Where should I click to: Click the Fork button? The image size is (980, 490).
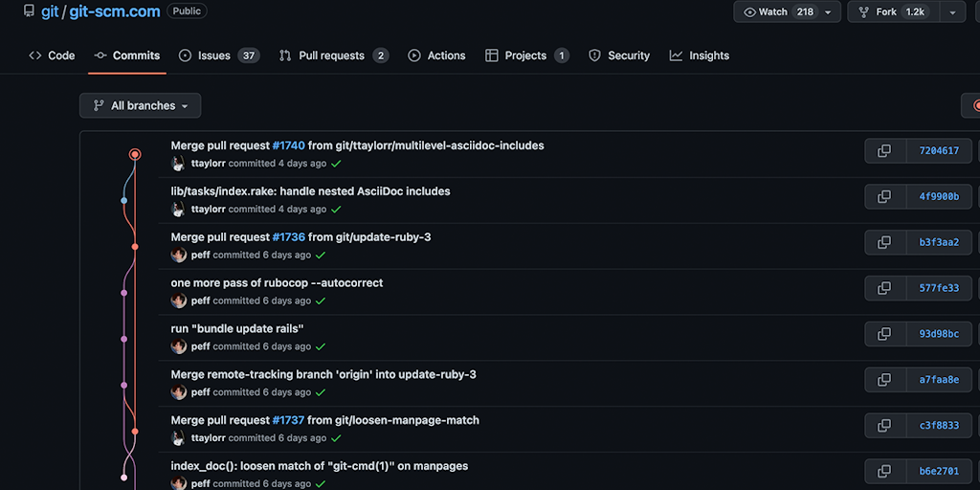pyautogui.click(x=893, y=11)
